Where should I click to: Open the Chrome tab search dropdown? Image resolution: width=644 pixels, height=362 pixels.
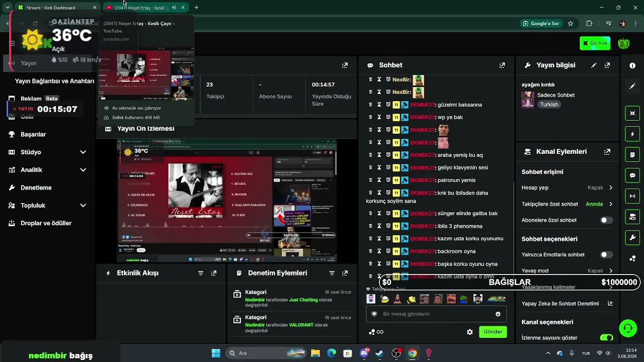8,8
